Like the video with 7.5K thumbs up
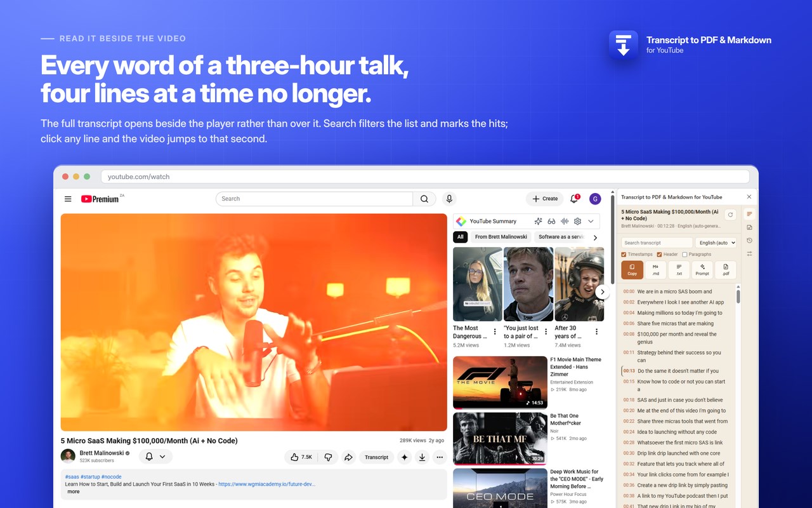Viewport: 812px width, 508px height. (x=301, y=457)
